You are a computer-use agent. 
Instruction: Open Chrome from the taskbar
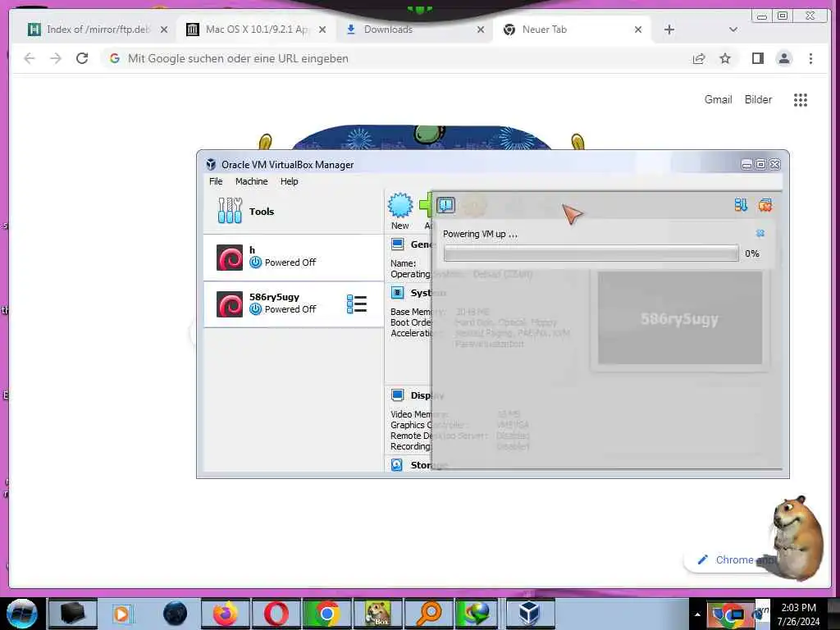pos(326,614)
